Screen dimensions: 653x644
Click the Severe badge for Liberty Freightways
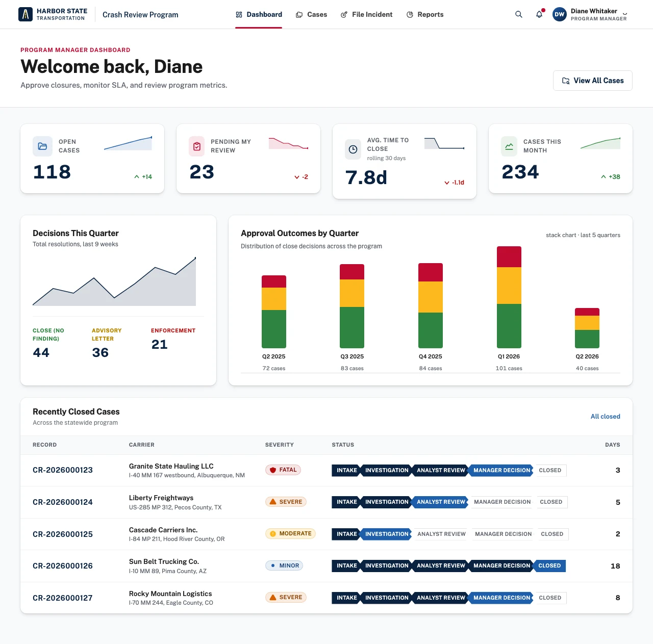coord(286,502)
